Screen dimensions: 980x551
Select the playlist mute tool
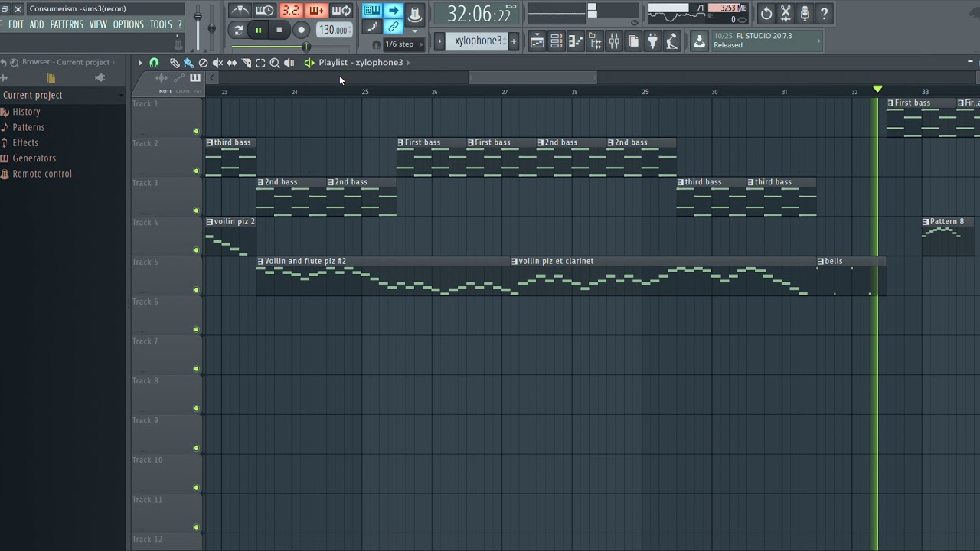pyautogui.click(x=217, y=63)
